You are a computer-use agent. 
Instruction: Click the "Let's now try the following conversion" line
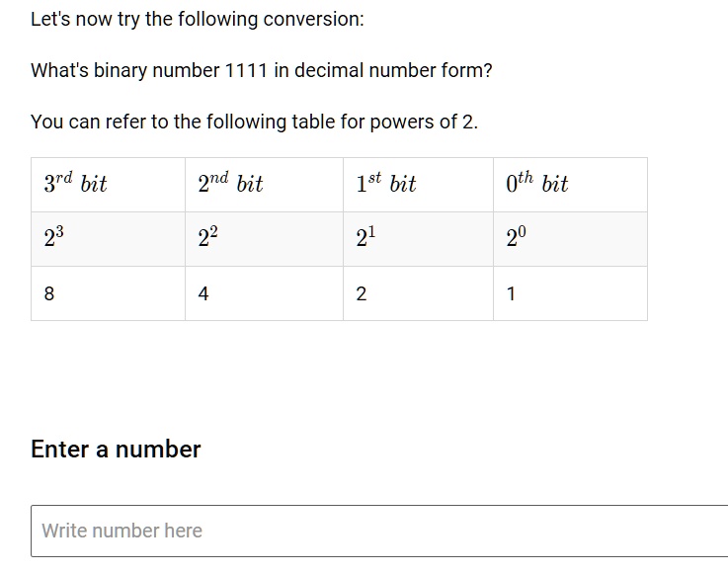click(198, 20)
